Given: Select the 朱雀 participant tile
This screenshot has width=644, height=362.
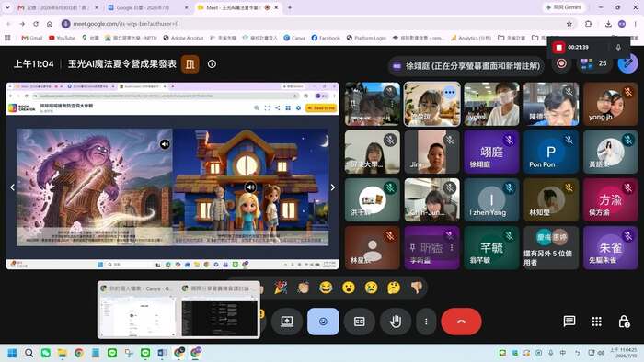Looking at the screenshot, I should (610, 248).
